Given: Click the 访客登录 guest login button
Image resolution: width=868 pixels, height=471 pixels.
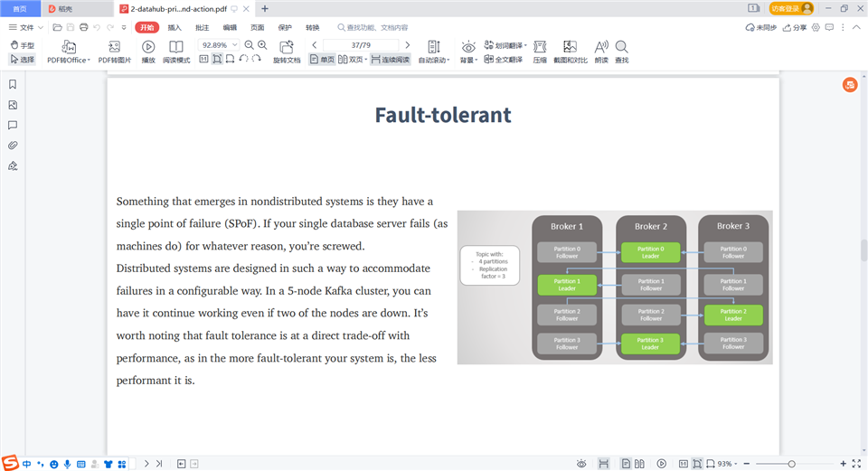Looking at the screenshot, I should (792, 8).
